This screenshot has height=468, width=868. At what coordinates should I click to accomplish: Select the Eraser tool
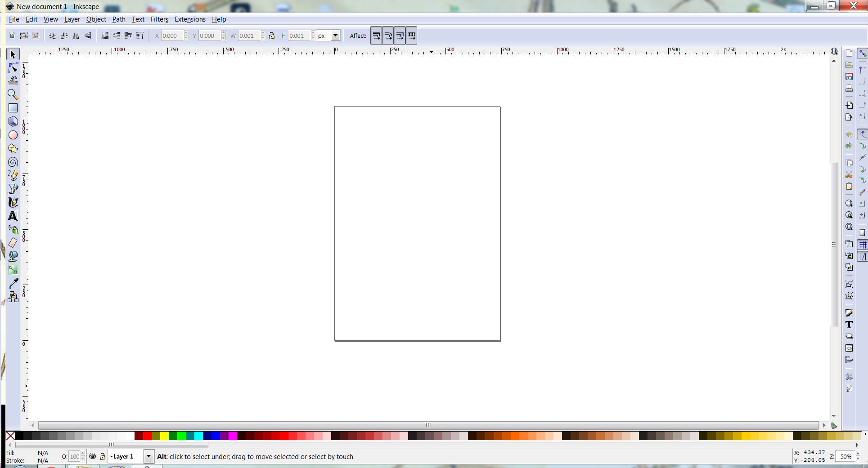13,243
